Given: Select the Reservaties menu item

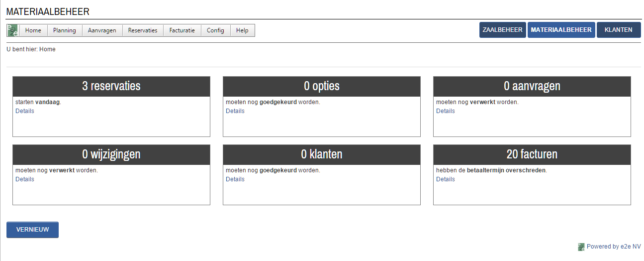Looking at the screenshot, I should pos(143,30).
